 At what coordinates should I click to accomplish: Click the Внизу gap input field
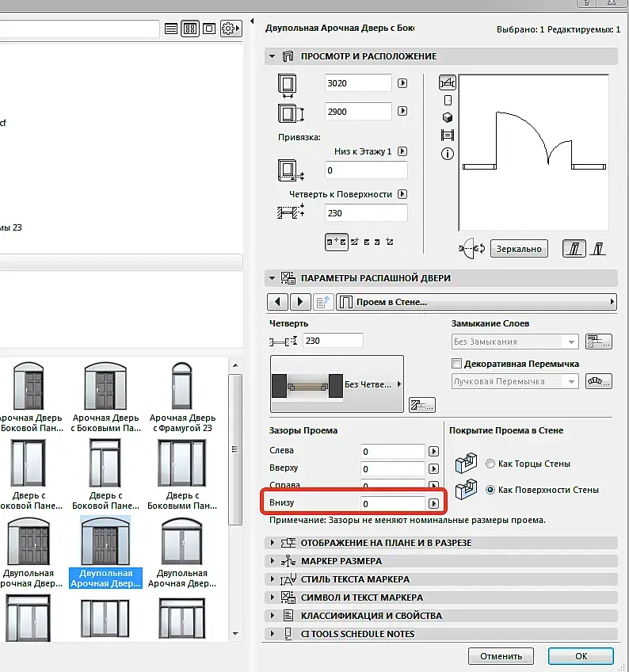pos(392,503)
